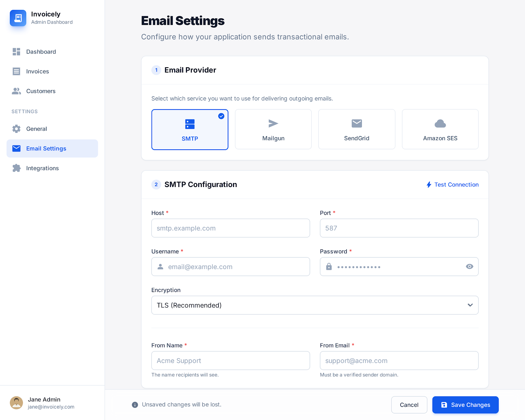This screenshot has width=525, height=420.
Task: Click the Invoices receipt icon
Action: 16,72
